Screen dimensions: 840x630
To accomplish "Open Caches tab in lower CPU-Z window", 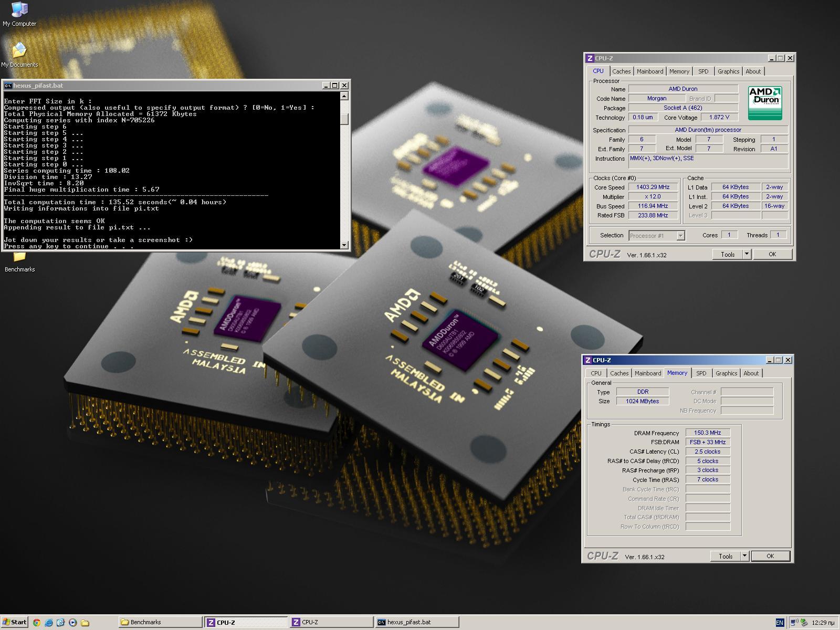I will tap(619, 373).
